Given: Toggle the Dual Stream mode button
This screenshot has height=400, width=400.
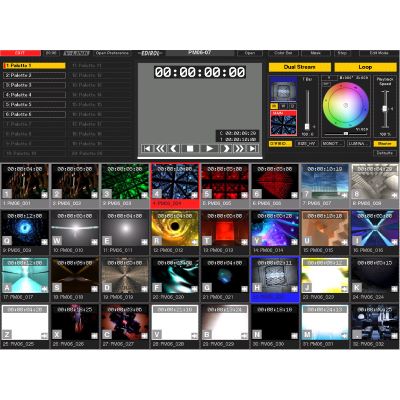Looking at the screenshot, I should tap(300, 67).
